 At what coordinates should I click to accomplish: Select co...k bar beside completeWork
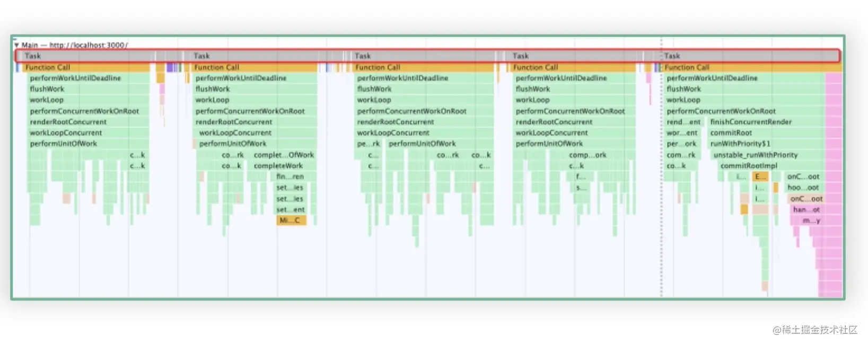(232, 166)
